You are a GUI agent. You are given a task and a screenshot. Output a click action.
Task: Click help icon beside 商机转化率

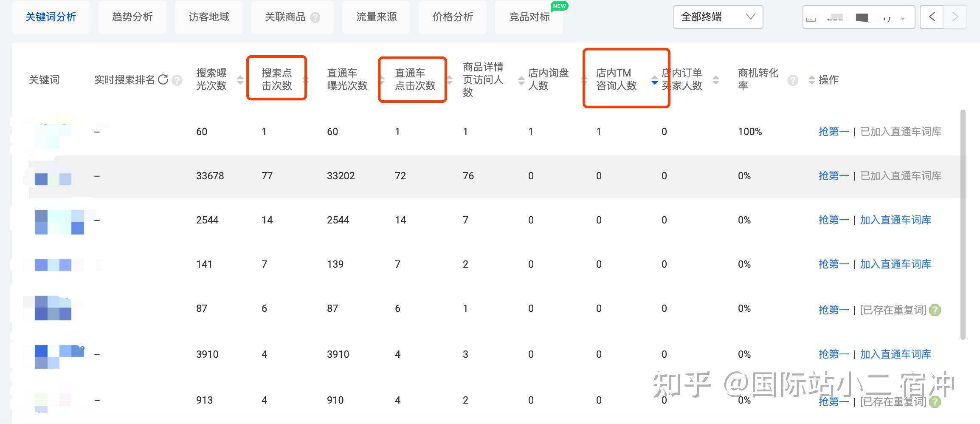(x=792, y=80)
